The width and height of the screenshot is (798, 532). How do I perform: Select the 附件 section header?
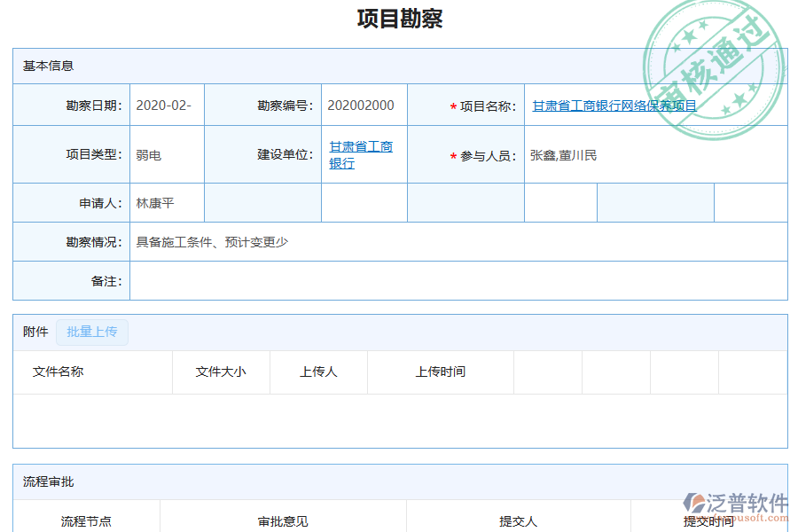pyautogui.click(x=35, y=332)
